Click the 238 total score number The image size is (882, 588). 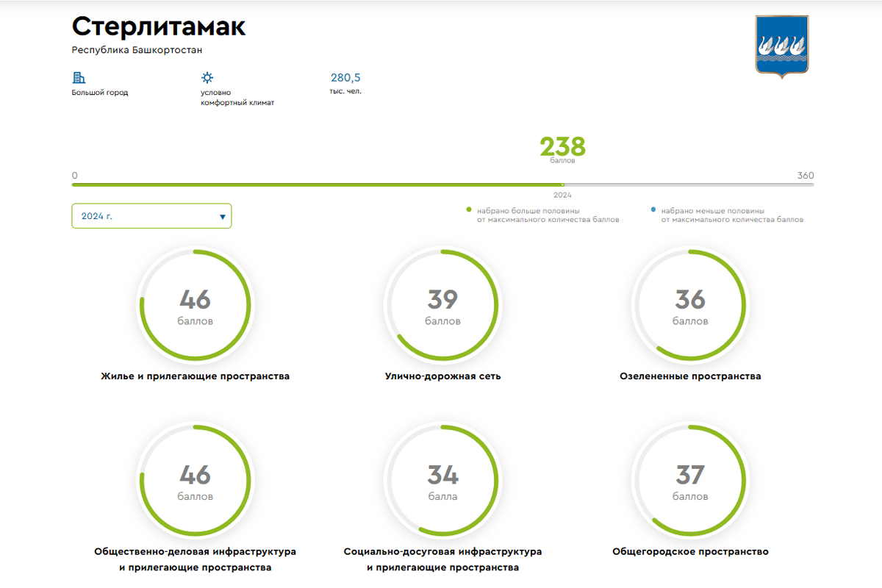point(562,147)
